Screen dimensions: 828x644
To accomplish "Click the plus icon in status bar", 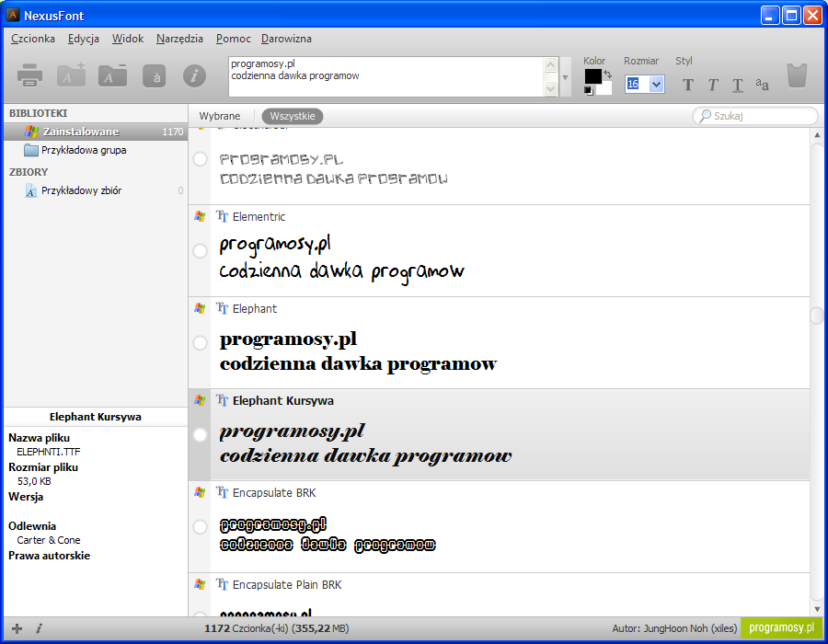I will click(x=17, y=628).
